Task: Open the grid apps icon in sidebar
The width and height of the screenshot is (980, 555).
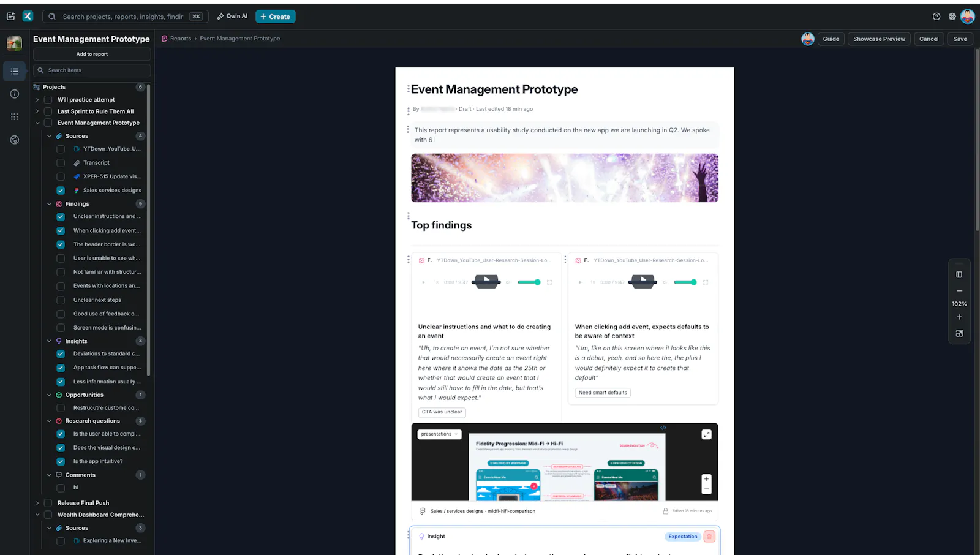Action: tap(15, 116)
